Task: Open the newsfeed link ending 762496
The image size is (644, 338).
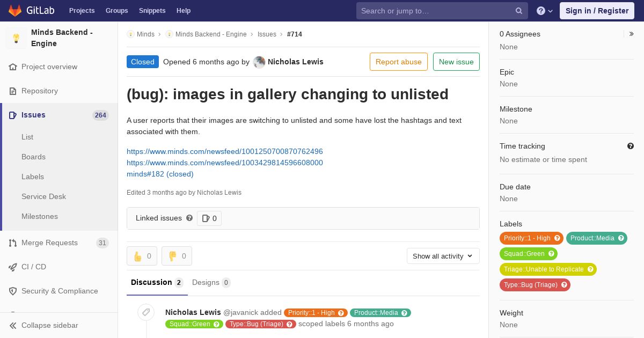Action: 225,152
